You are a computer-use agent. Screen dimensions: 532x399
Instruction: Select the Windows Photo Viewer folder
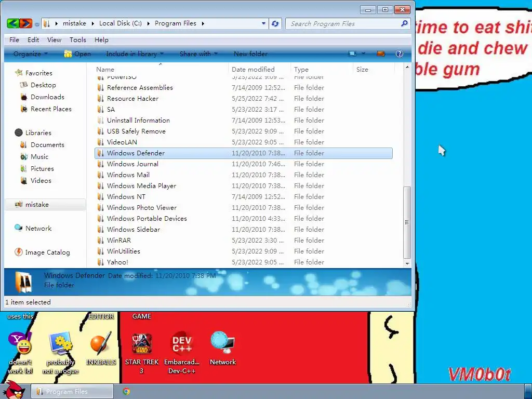pos(243,208)
